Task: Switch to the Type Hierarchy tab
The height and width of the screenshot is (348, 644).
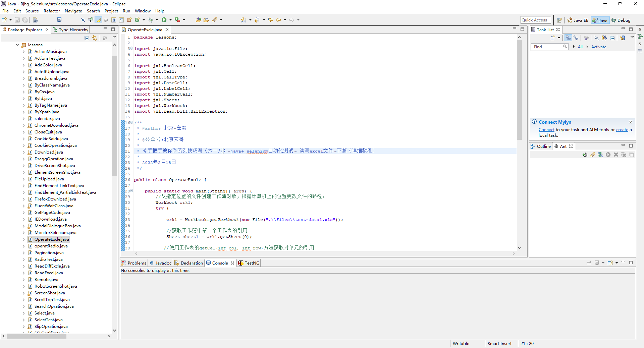Action: (70, 30)
